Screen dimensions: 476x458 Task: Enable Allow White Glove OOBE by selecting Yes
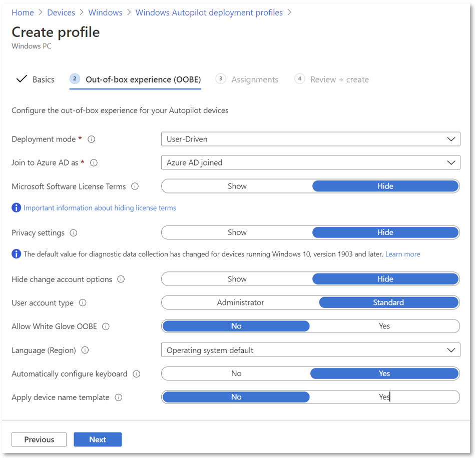(384, 326)
